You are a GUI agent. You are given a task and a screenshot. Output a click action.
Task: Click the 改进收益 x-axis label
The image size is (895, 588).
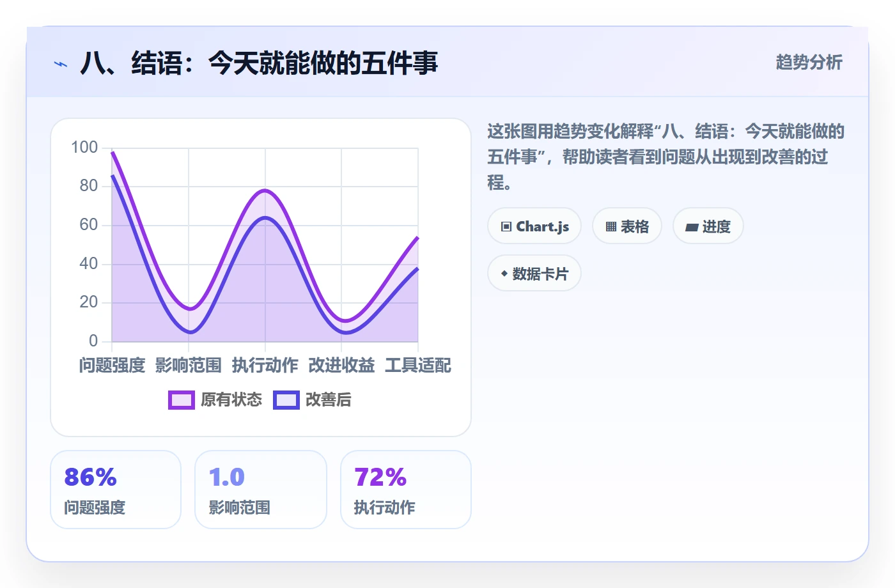(x=341, y=366)
